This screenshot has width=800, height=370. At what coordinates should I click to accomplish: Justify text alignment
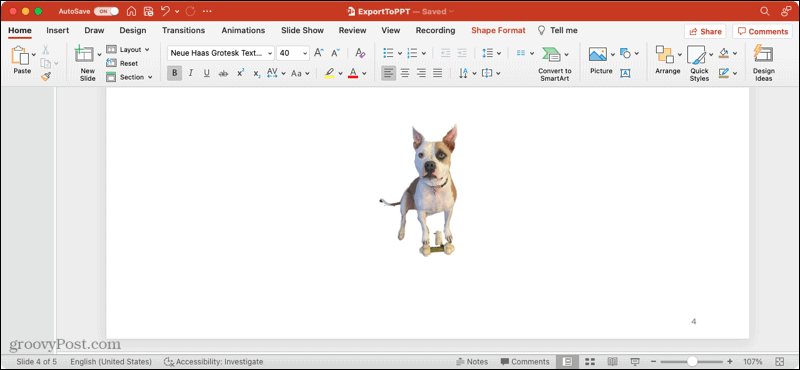click(437, 73)
